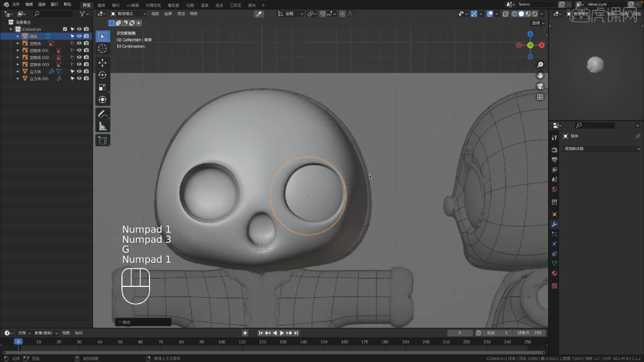Open the 文件 menu
Image resolution: width=644 pixels, height=362 pixels.
pyautogui.click(x=16, y=4)
